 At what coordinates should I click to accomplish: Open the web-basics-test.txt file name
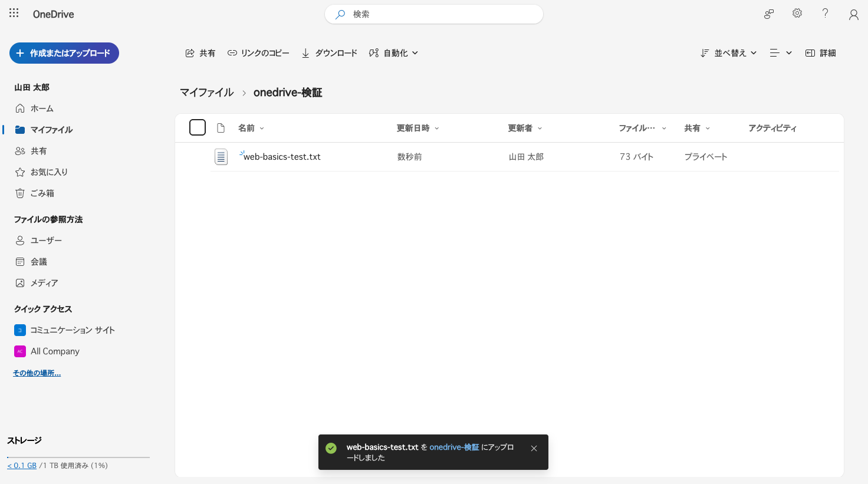click(282, 157)
